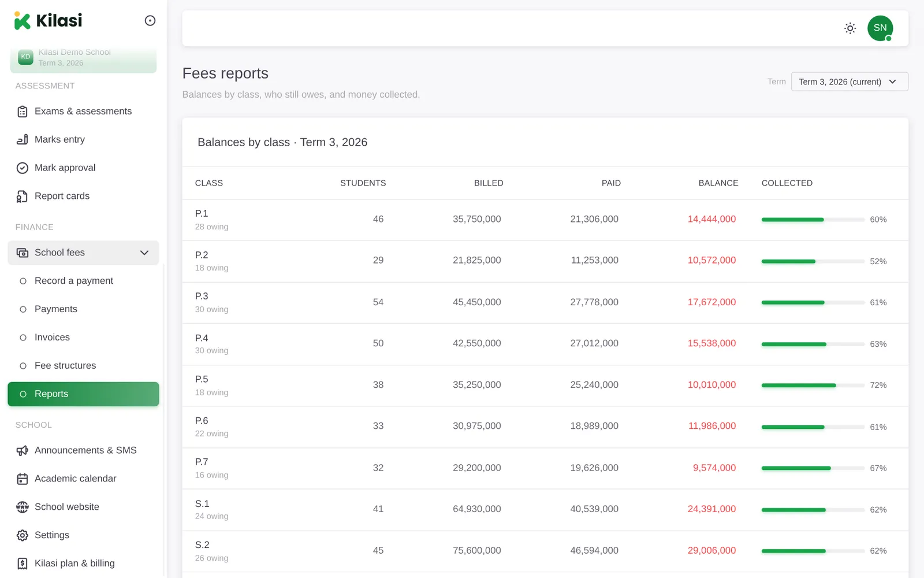Image resolution: width=924 pixels, height=578 pixels.
Task: Click the P.6 '22 owing' text
Action: point(212,433)
